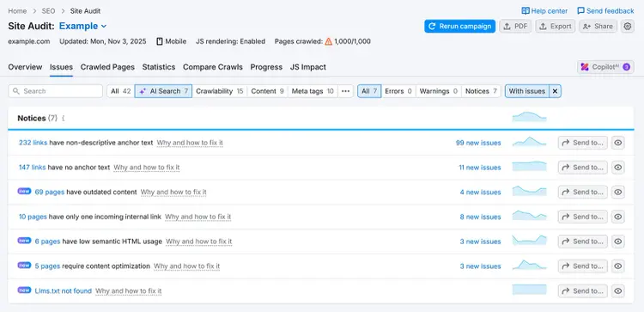Filter by Meta tags category
This screenshot has height=312, width=644.
coord(313,91)
